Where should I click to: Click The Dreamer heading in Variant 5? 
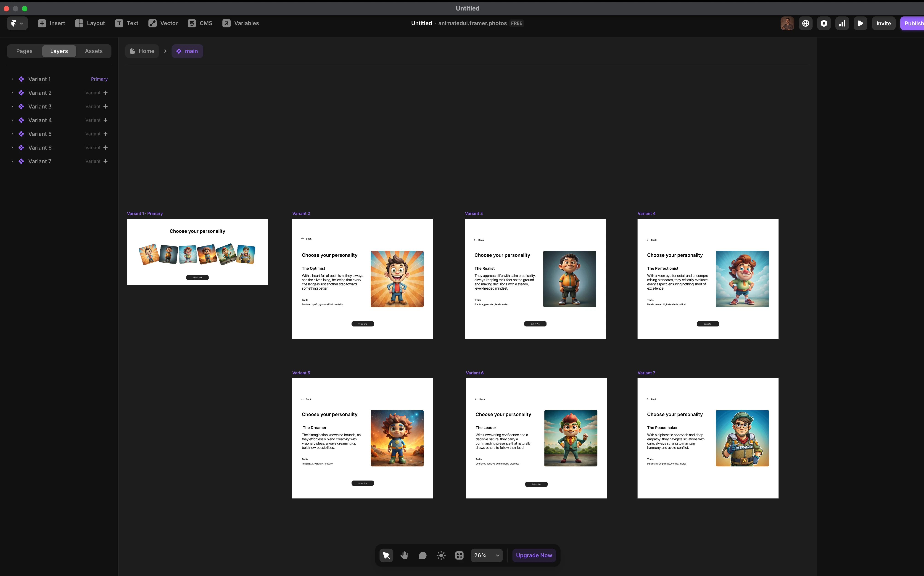click(x=315, y=428)
